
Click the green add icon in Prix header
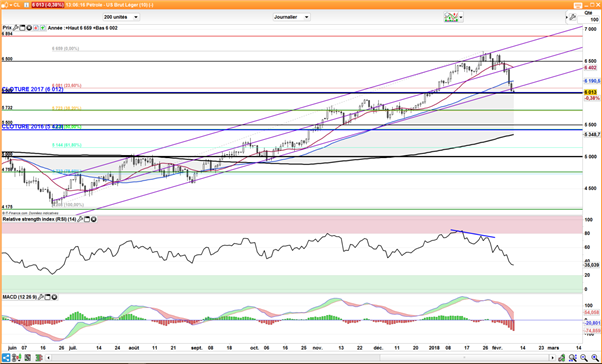(x=43, y=28)
